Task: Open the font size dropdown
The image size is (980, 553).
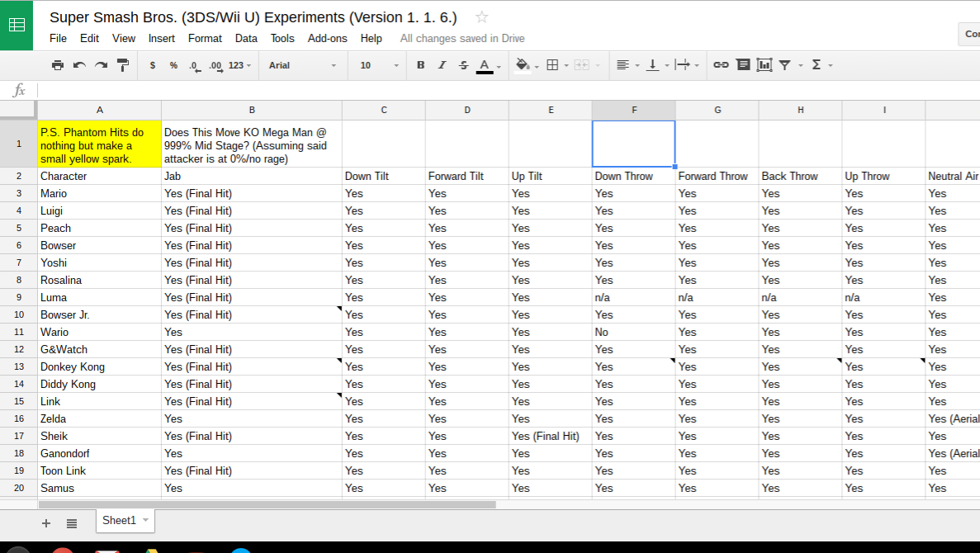Action: click(x=379, y=65)
